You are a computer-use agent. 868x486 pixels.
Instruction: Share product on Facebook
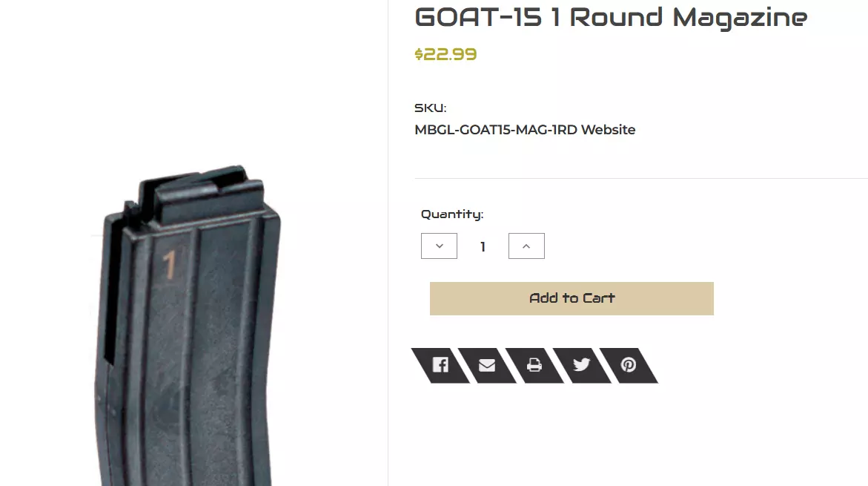tap(440, 365)
